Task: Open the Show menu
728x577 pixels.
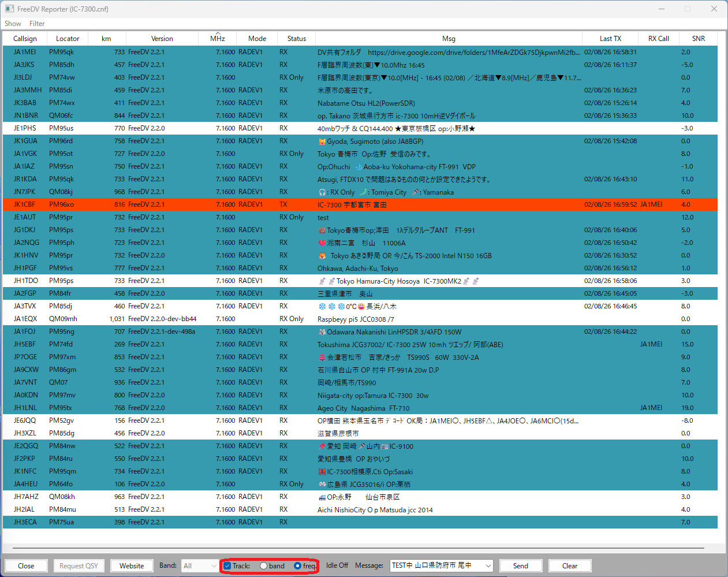Action: (13, 24)
